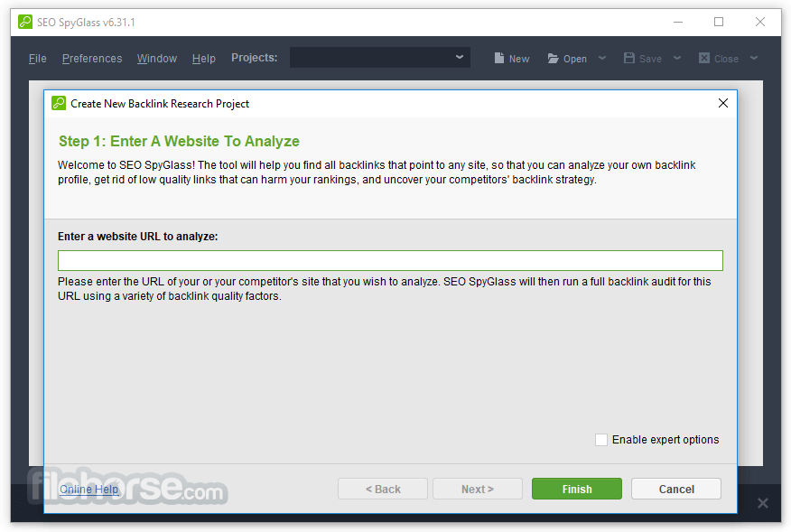Expand the Close button dropdown arrow
Image resolution: width=791 pixels, height=532 pixels.
click(x=754, y=58)
